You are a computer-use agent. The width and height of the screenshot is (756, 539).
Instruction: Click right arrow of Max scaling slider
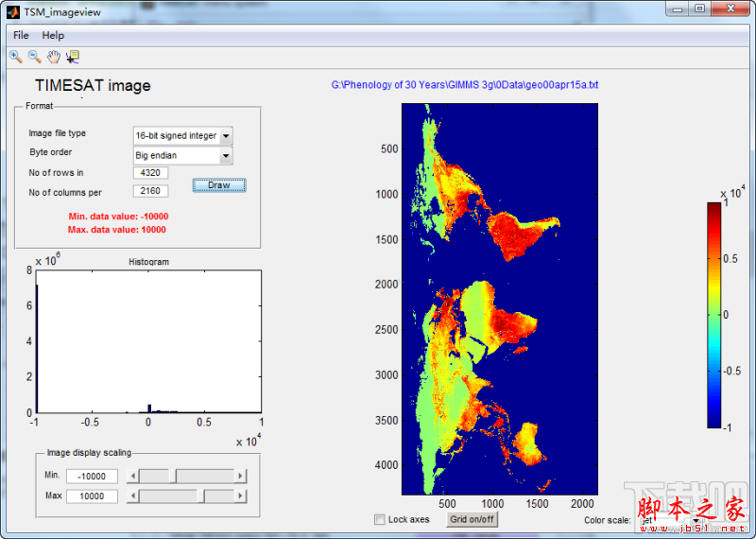point(241,496)
